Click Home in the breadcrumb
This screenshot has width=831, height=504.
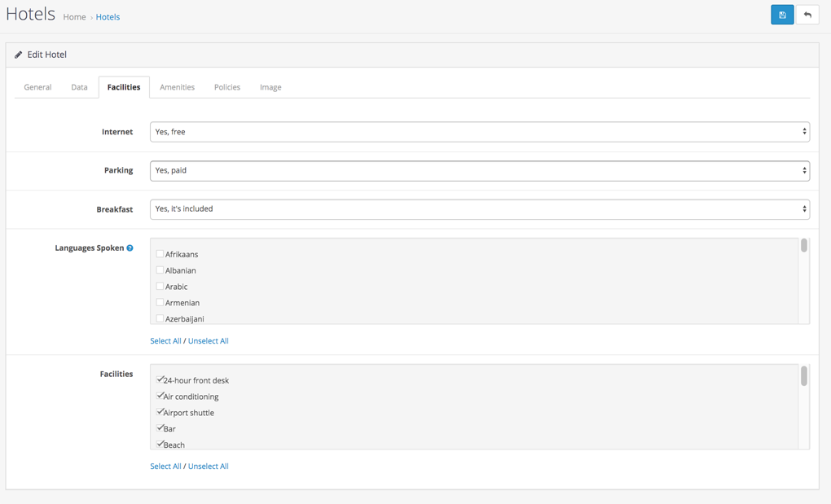click(x=74, y=17)
